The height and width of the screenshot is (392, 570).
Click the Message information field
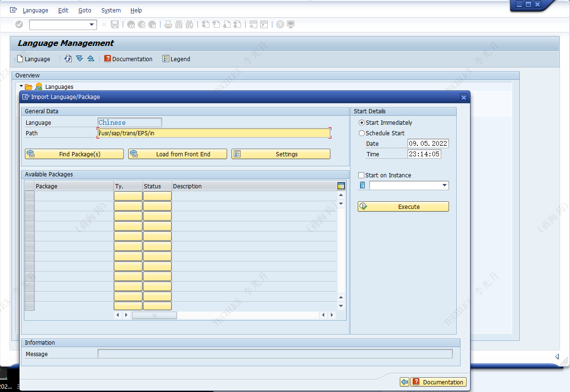[x=275, y=354]
